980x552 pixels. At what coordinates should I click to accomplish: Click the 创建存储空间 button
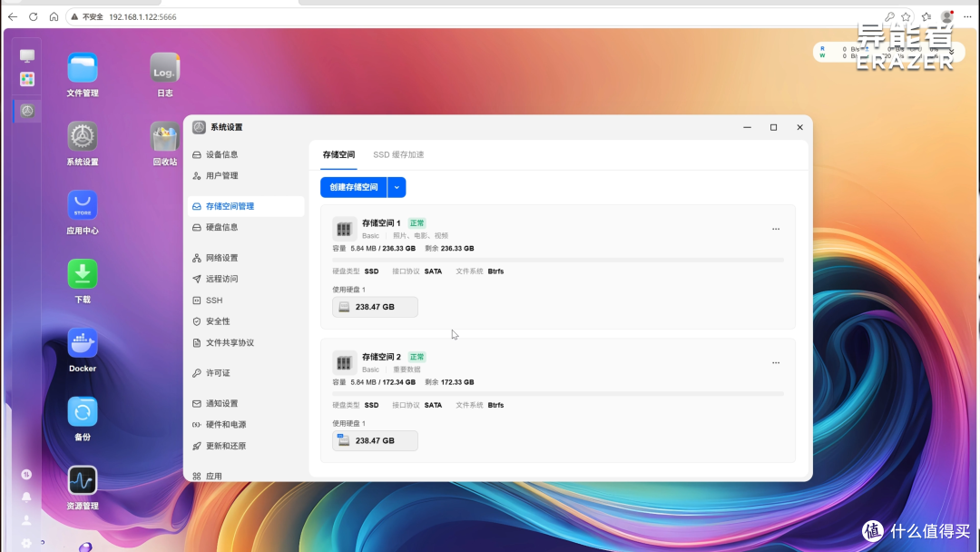[354, 187]
